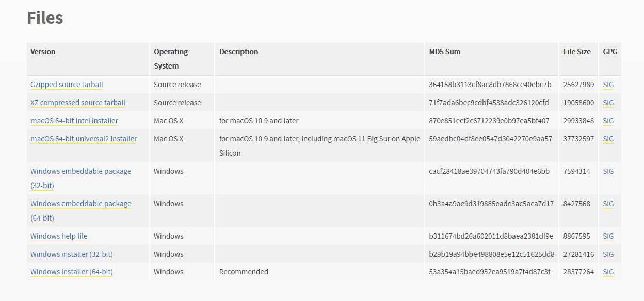The width and height of the screenshot is (644, 301).
Task: Click description 'for macOS 10.9 and later' in Intel row
Action: (259, 121)
